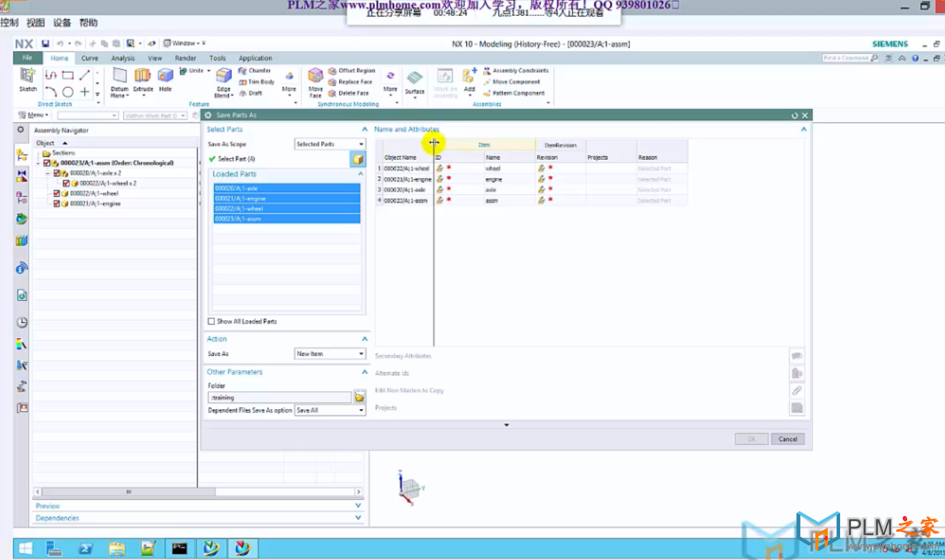This screenshot has height=560, width=945.
Task: Expand the Dependencies panel
Action: coord(358,517)
